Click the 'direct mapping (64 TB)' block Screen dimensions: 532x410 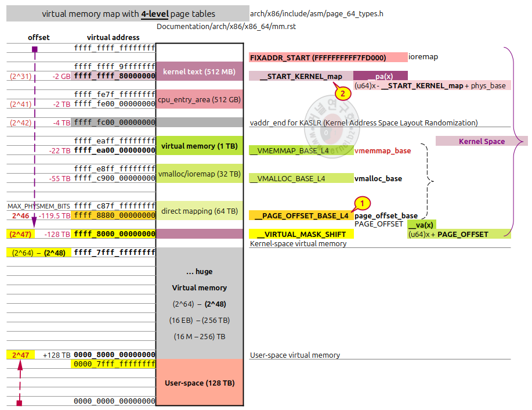click(200, 211)
